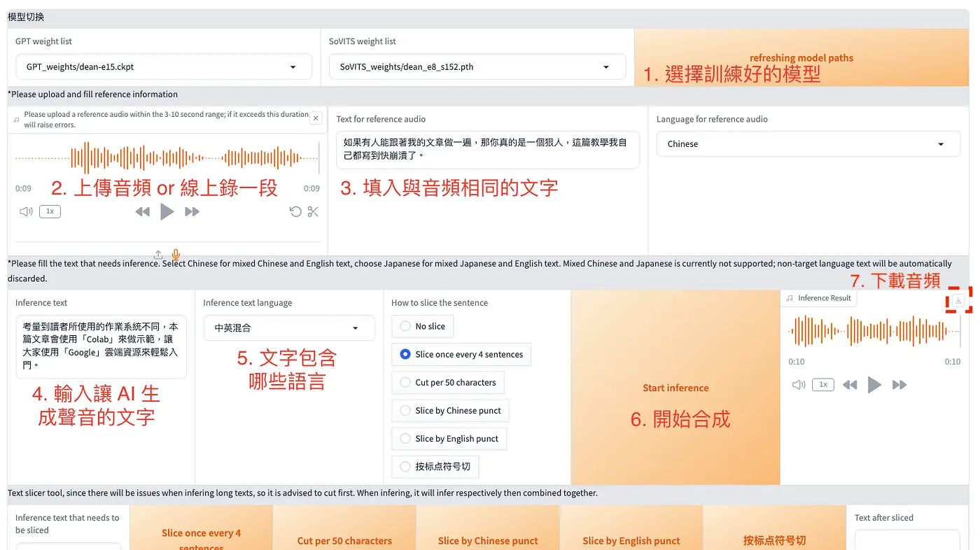The image size is (980, 550).
Task: Focus the Inference text input box
Action: coord(101,346)
